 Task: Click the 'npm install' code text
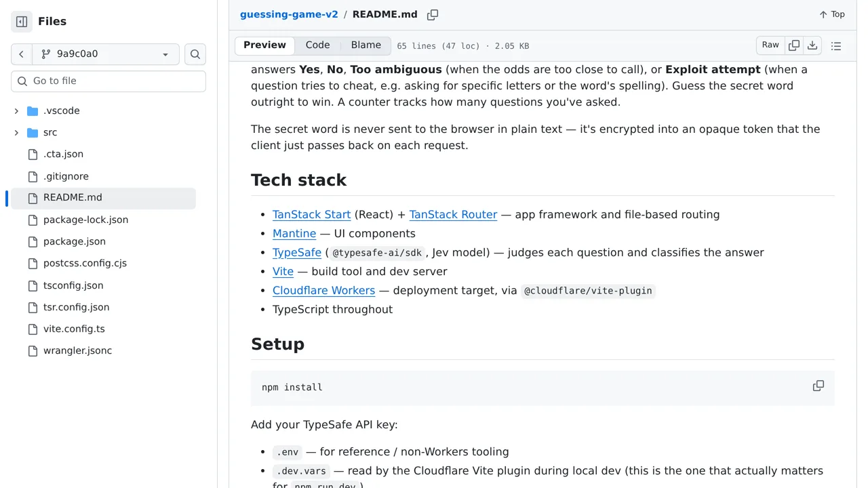pyautogui.click(x=292, y=388)
